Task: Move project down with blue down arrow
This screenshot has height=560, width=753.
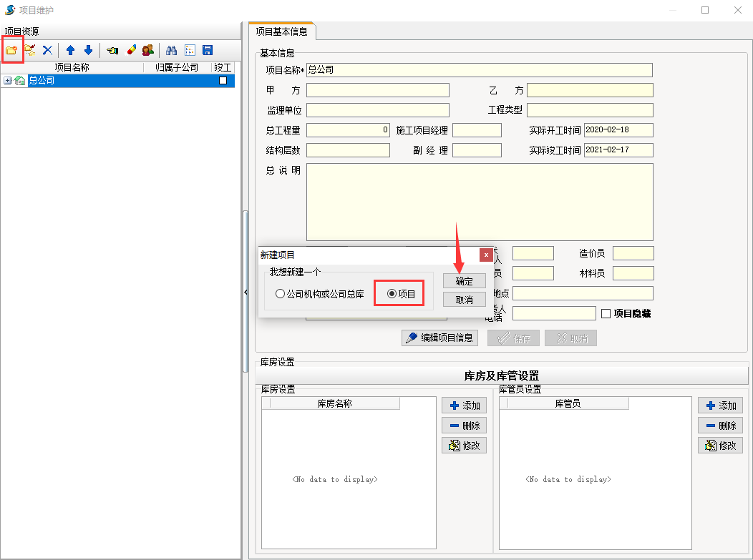Action: (x=88, y=50)
